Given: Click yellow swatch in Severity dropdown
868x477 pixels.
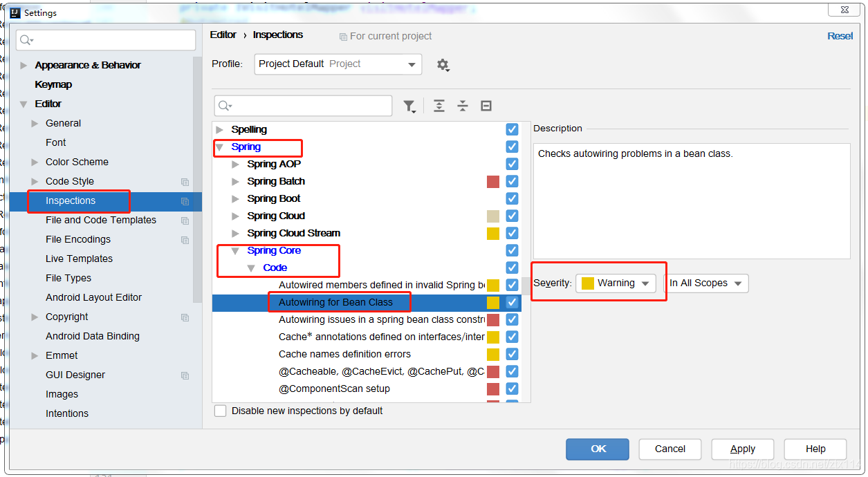Looking at the screenshot, I should tap(588, 283).
